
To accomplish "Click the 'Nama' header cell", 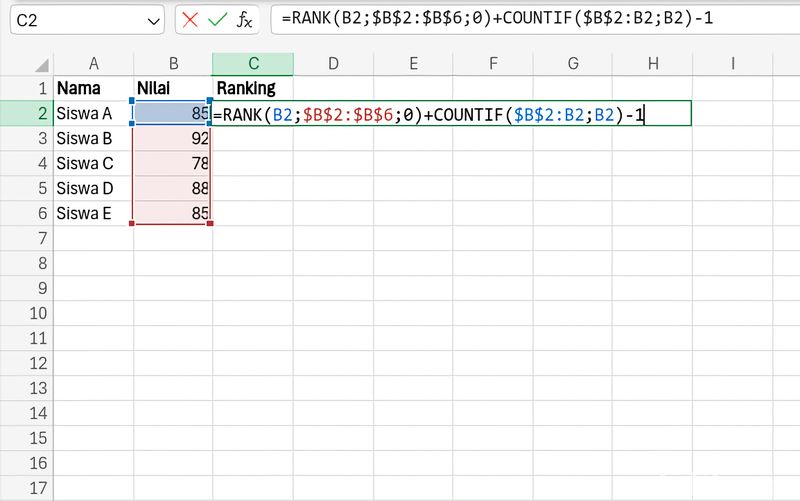I will (93, 88).
